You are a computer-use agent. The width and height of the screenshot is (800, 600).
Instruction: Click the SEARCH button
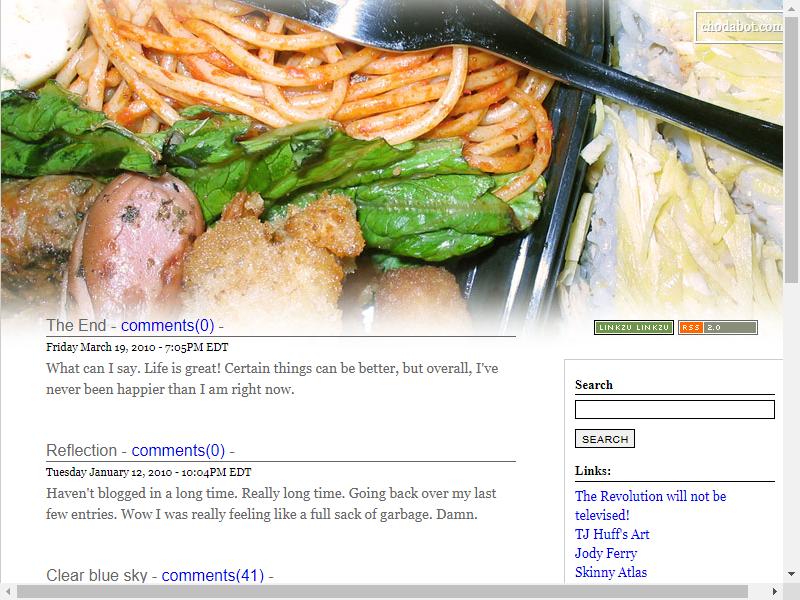605,439
